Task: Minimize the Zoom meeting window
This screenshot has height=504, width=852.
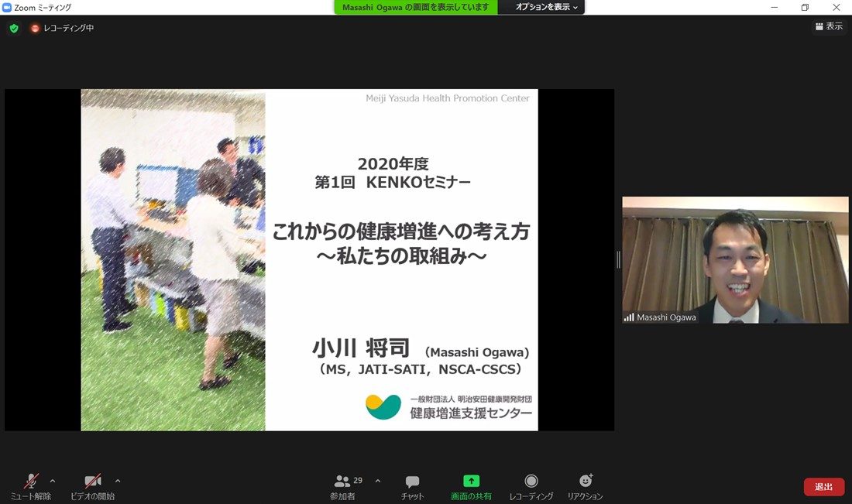Action: (x=775, y=7)
